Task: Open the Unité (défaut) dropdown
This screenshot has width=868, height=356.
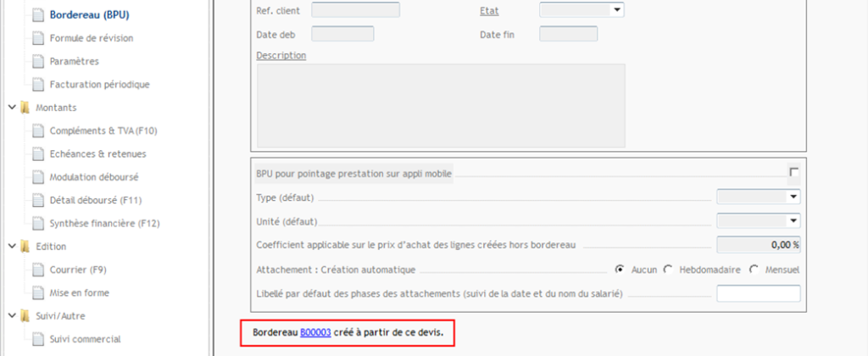Action: 793,221
